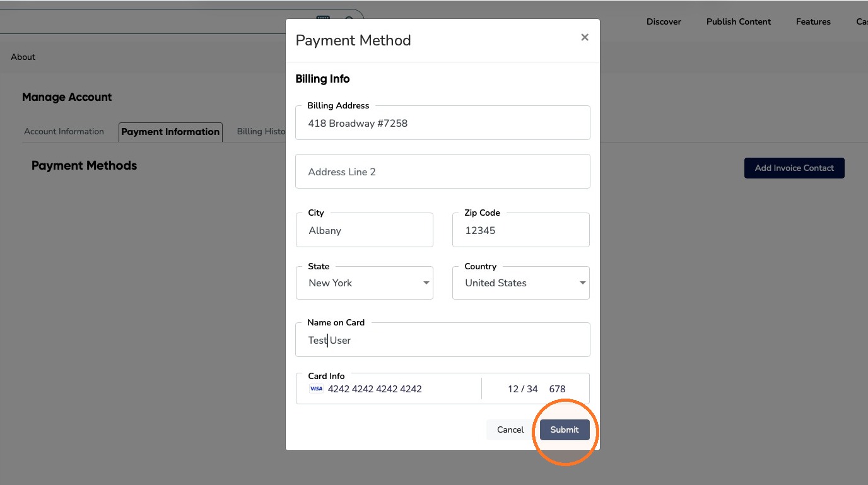The image size is (868, 485).
Task: Edit the City field containing Albany
Action: [365, 230]
